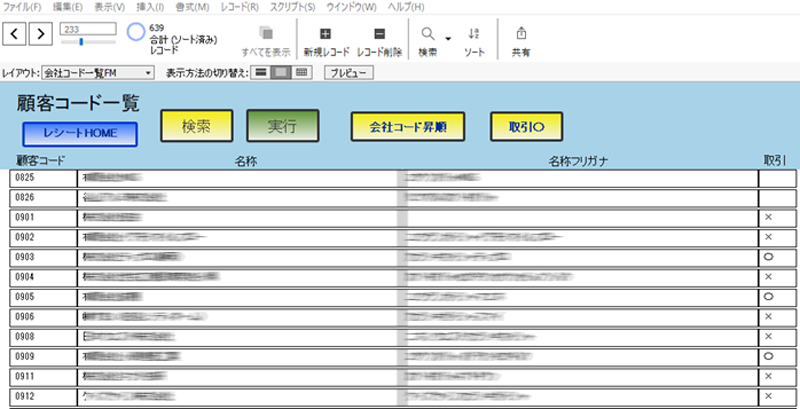Image resolution: width=800 pixels, height=409 pixels.
Task: Open the layout dropdown 会社コード一覧FM
Action: (x=98, y=73)
